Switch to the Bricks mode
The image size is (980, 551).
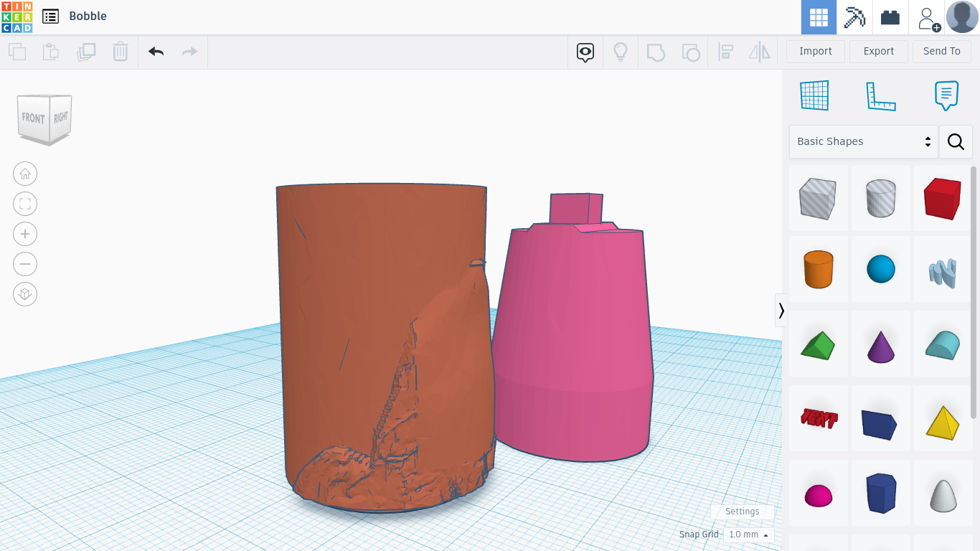click(x=890, y=17)
